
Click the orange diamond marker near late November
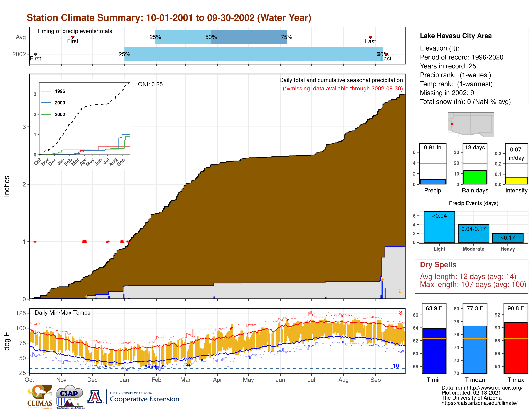pyautogui.click(x=86, y=296)
